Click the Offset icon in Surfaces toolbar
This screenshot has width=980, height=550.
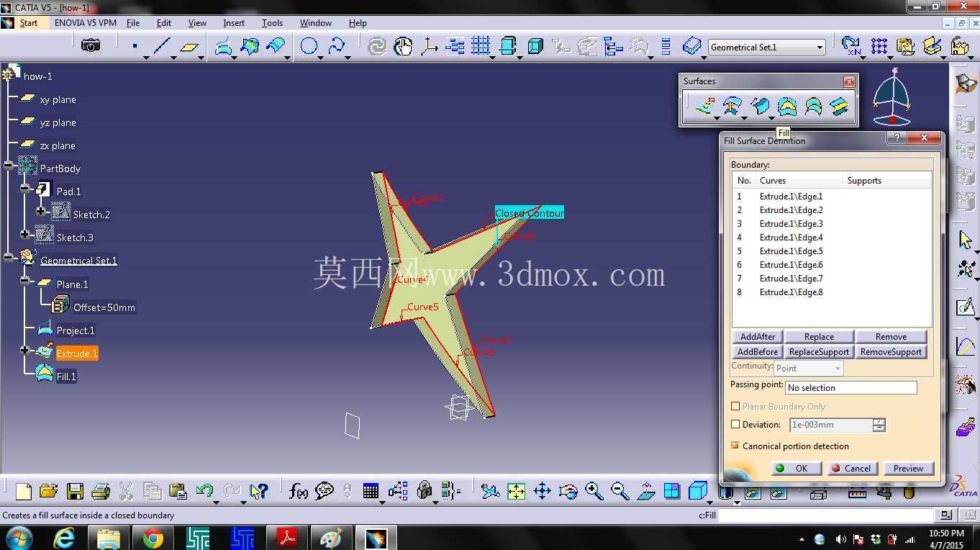[732, 107]
